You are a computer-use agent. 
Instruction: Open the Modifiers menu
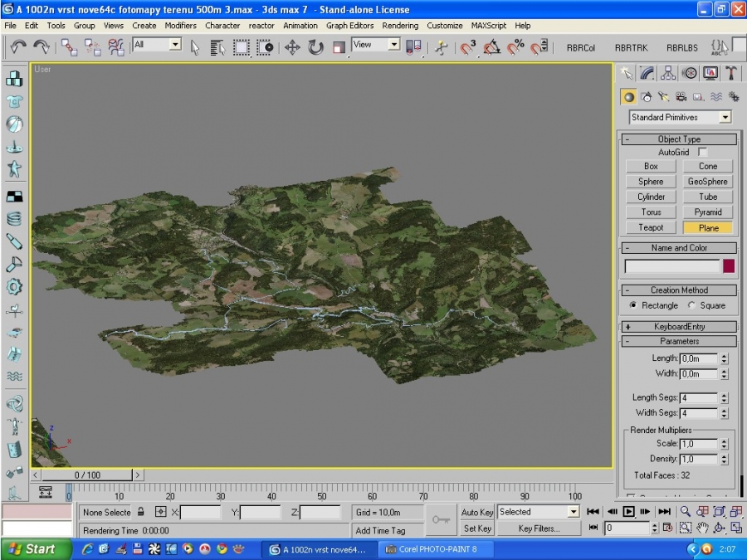coord(180,26)
